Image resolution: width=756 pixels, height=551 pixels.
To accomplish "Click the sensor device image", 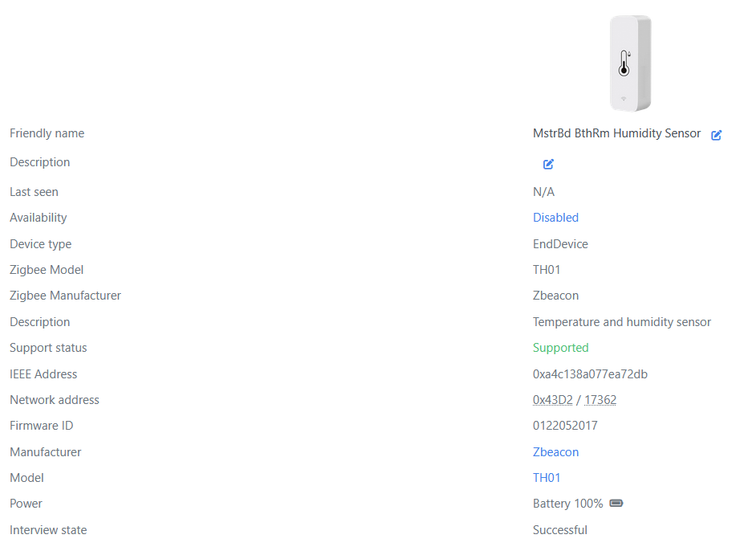I will 631,63.
